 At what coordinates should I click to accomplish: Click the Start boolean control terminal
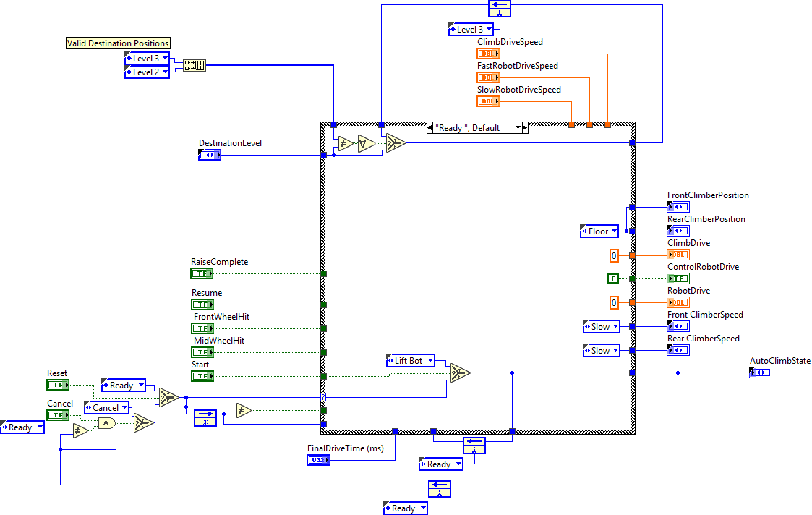[x=201, y=376]
